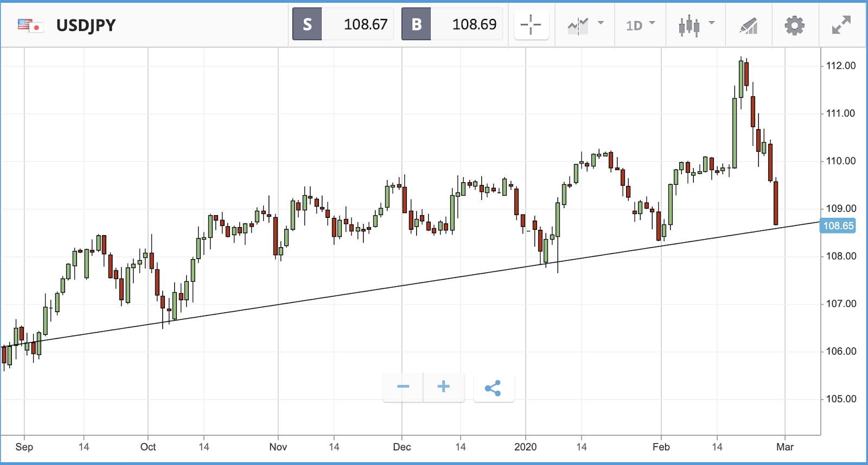Click the Mar date axis label
The width and height of the screenshot is (868, 465).
click(x=785, y=447)
